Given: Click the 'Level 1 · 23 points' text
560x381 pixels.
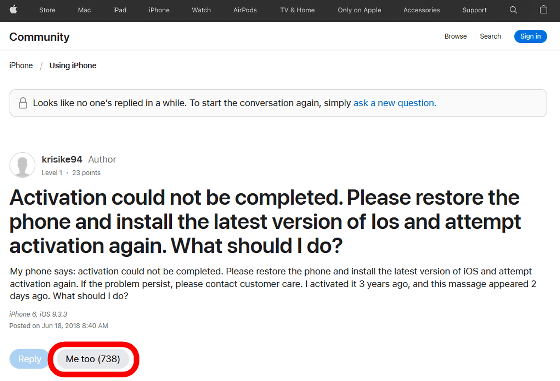Looking at the screenshot, I should click(71, 172).
